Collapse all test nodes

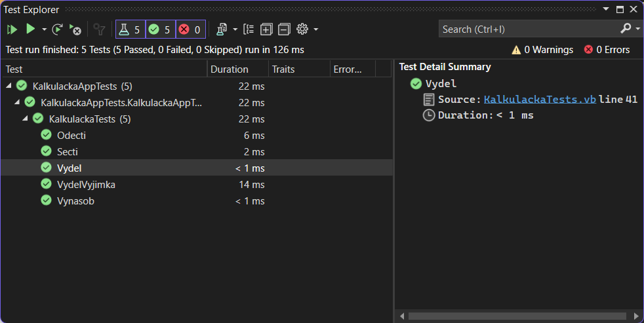point(284,29)
